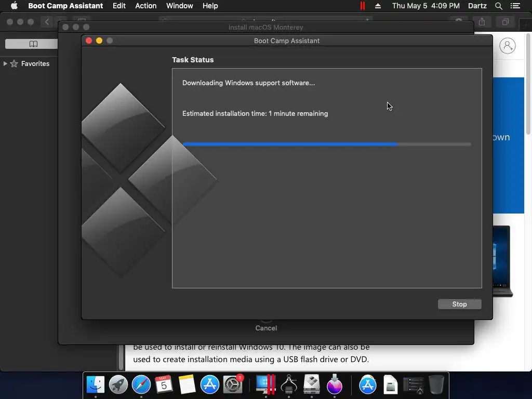Click the date and time in the menu bar

tap(426, 6)
